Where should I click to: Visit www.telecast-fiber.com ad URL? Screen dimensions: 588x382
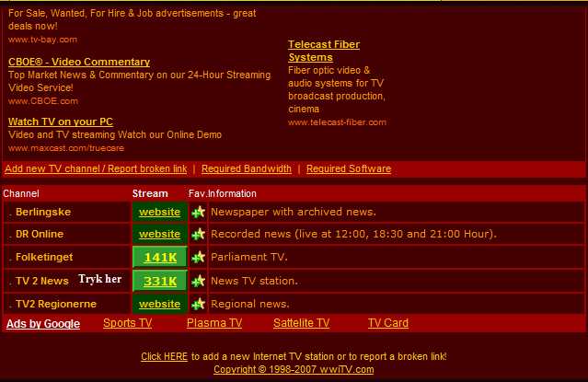337,122
